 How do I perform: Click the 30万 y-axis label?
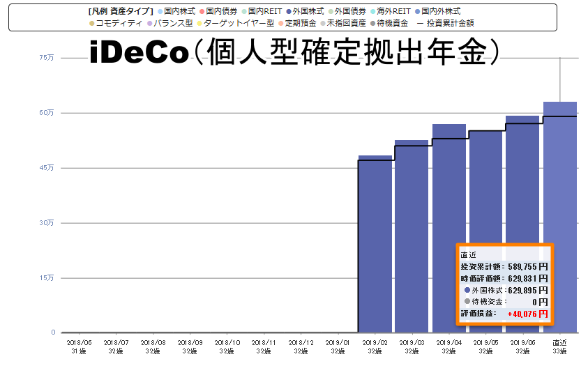tap(47, 223)
